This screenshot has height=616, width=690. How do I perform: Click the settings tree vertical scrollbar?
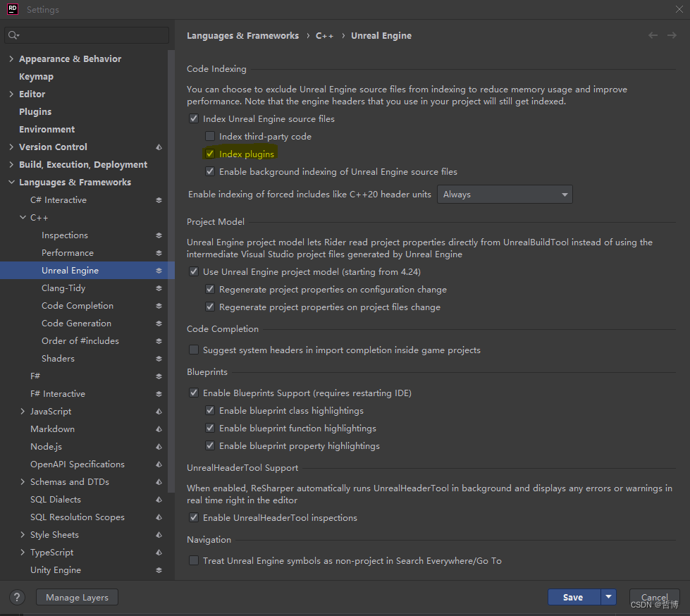pyautogui.click(x=171, y=271)
